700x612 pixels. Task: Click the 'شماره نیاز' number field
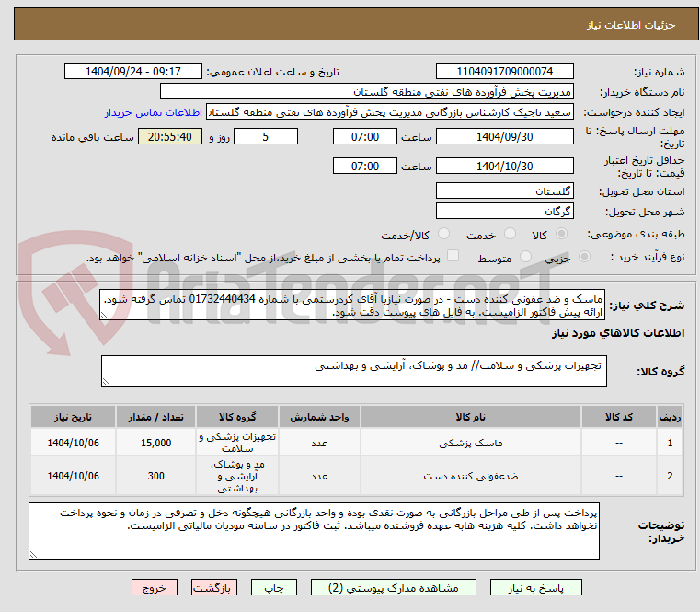(504, 71)
